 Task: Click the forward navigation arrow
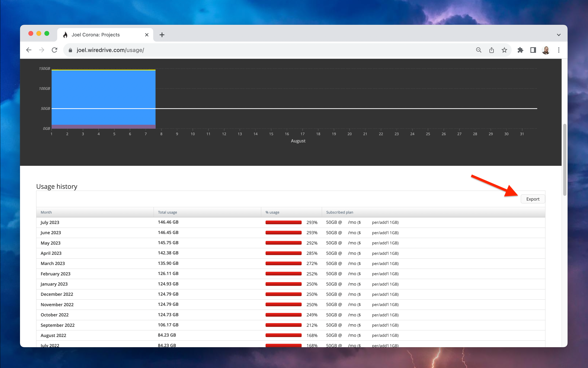tap(42, 50)
